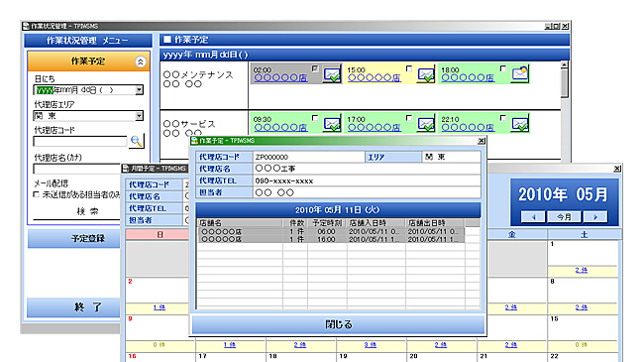Click the 2件 link on day 8
644x362 pixels.
(x=582, y=307)
